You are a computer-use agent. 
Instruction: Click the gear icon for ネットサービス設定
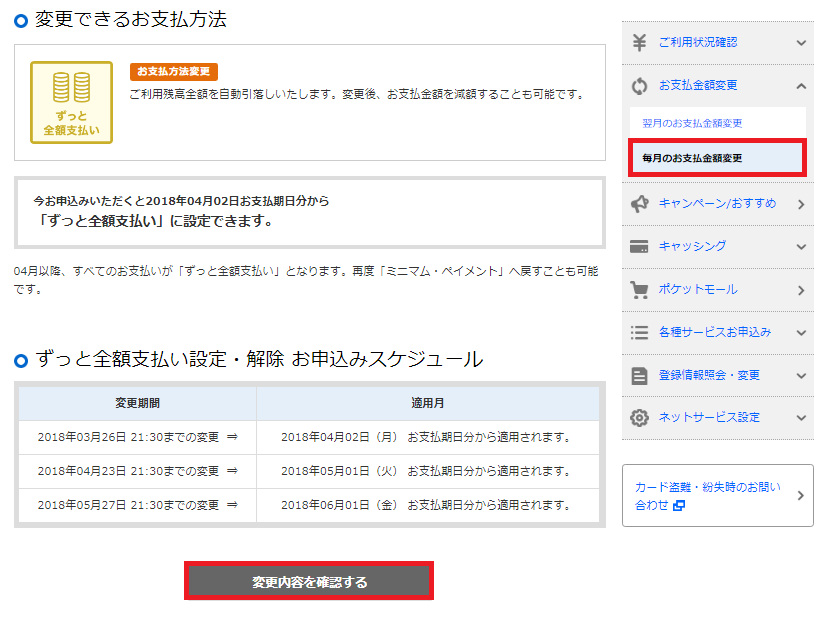(640, 418)
